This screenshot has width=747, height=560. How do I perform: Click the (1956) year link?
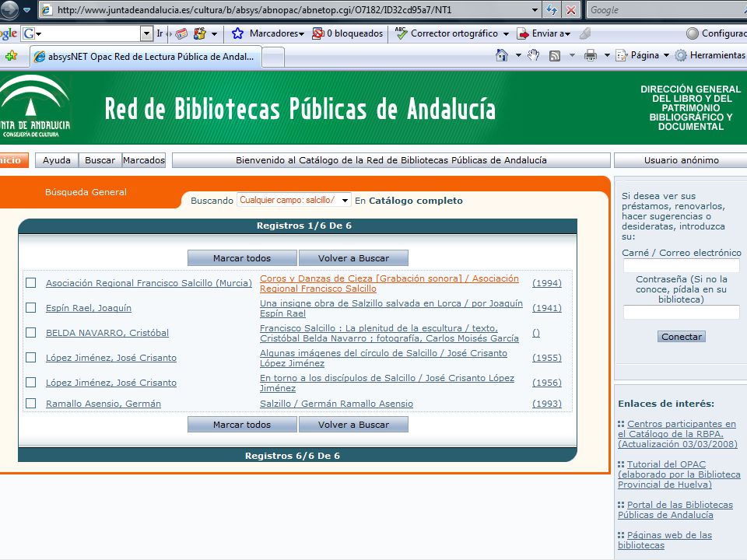547,383
